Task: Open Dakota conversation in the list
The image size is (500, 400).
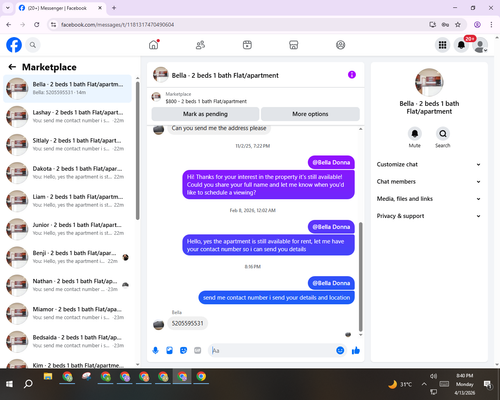Action: (67, 173)
